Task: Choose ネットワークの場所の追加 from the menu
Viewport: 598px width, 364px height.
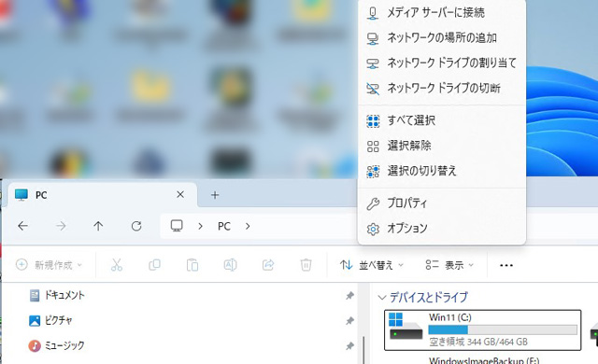Action: [442, 37]
